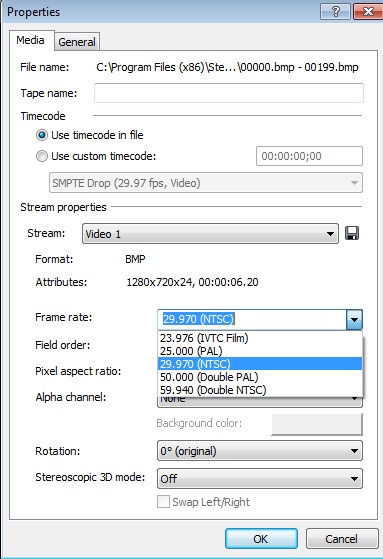Viewport: 383px width, 559px height.
Task: Expand the Rotation dropdown
Action: (260, 451)
